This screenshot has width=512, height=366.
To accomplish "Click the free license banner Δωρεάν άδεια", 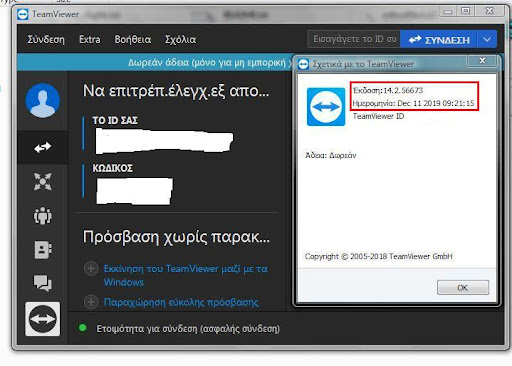I will coord(209,62).
